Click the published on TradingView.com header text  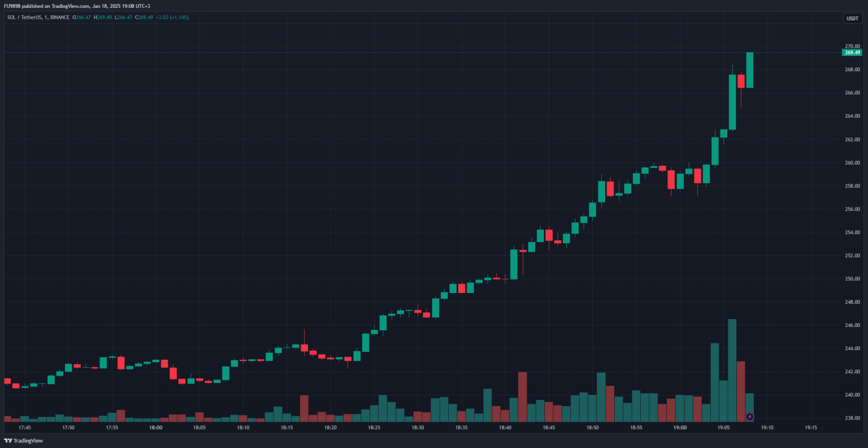coord(77,6)
